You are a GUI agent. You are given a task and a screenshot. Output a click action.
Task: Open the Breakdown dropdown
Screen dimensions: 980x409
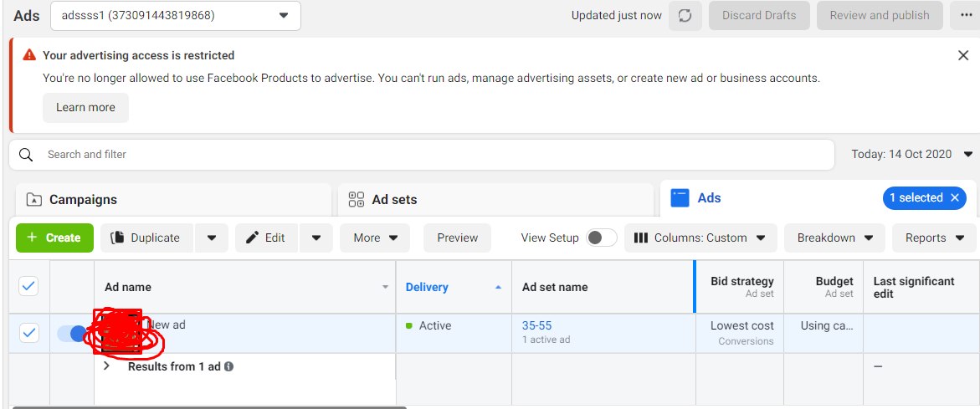[x=834, y=238]
